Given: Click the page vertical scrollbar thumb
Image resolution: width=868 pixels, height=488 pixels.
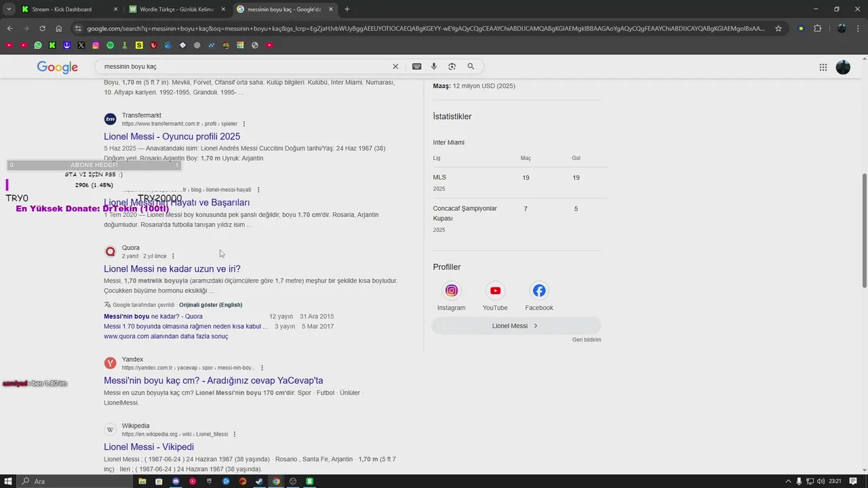Looking at the screenshot, I should click(x=864, y=230).
